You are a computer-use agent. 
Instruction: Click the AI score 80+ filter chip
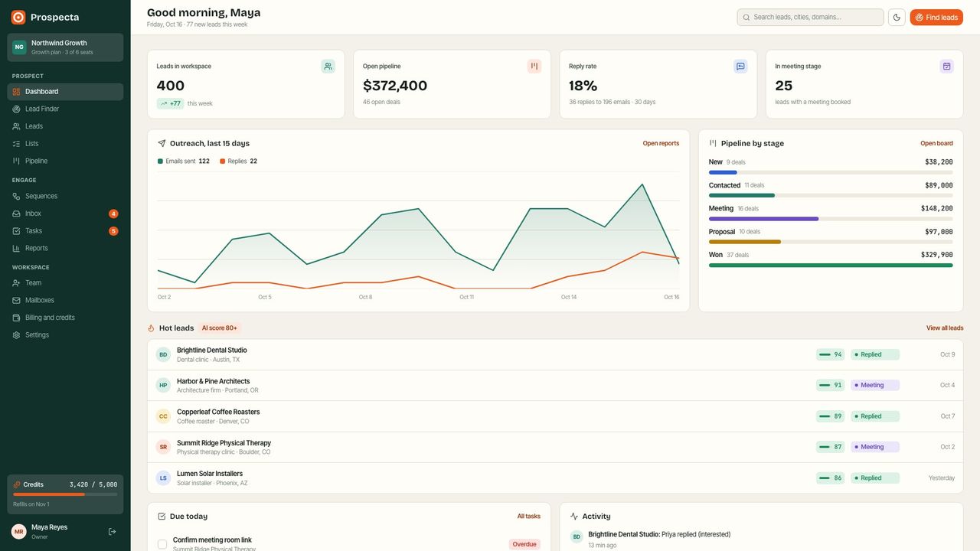click(220, 328)
